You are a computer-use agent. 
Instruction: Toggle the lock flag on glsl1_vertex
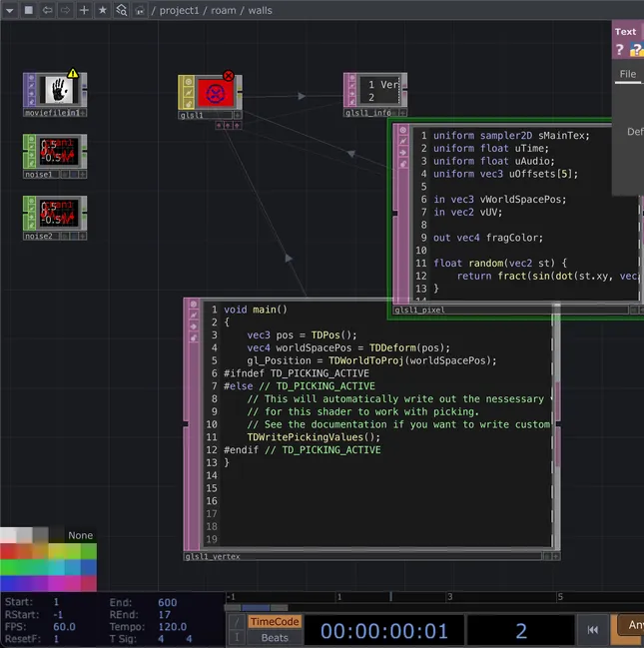(193, 338)
